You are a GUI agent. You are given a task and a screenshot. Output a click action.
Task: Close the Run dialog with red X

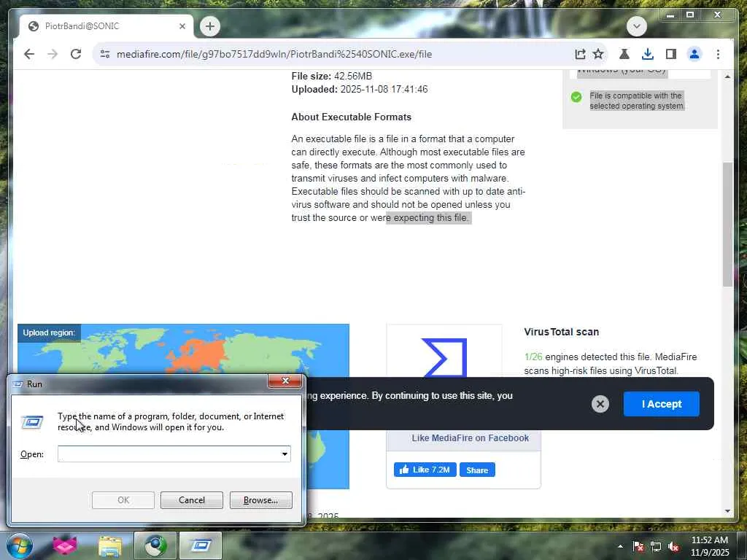pyautogui.click(x=285, y=381)
